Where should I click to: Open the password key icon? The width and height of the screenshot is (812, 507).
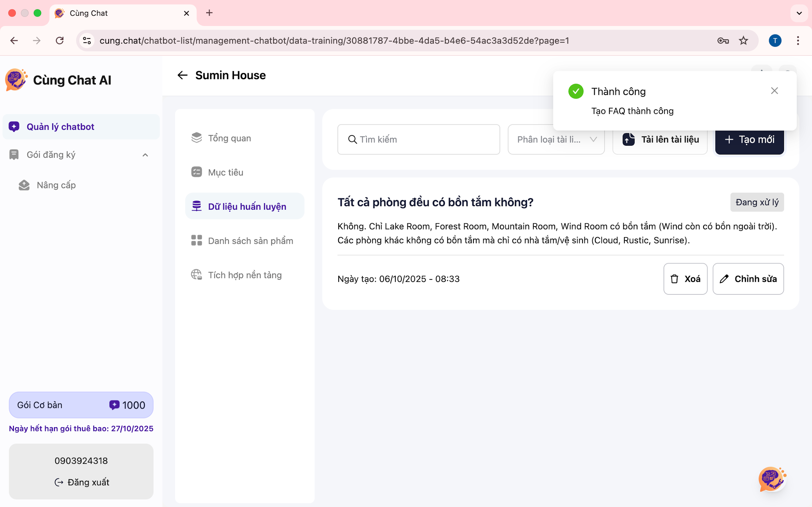723,41
